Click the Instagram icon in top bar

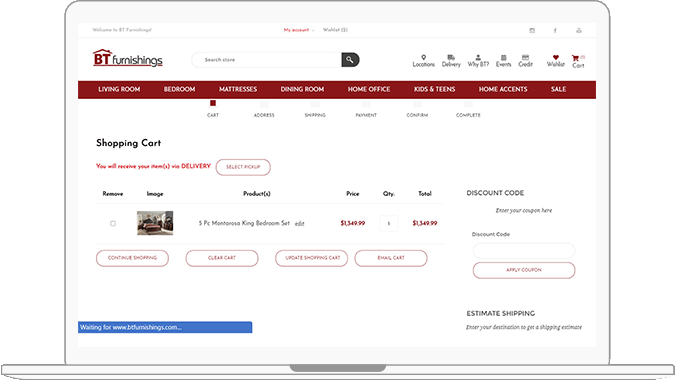[532, 30]
